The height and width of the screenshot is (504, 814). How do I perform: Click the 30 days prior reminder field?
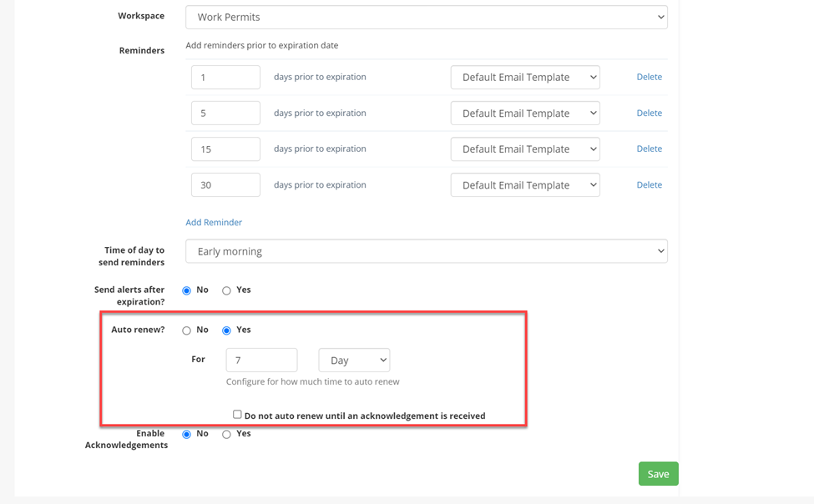coord(225,184)
